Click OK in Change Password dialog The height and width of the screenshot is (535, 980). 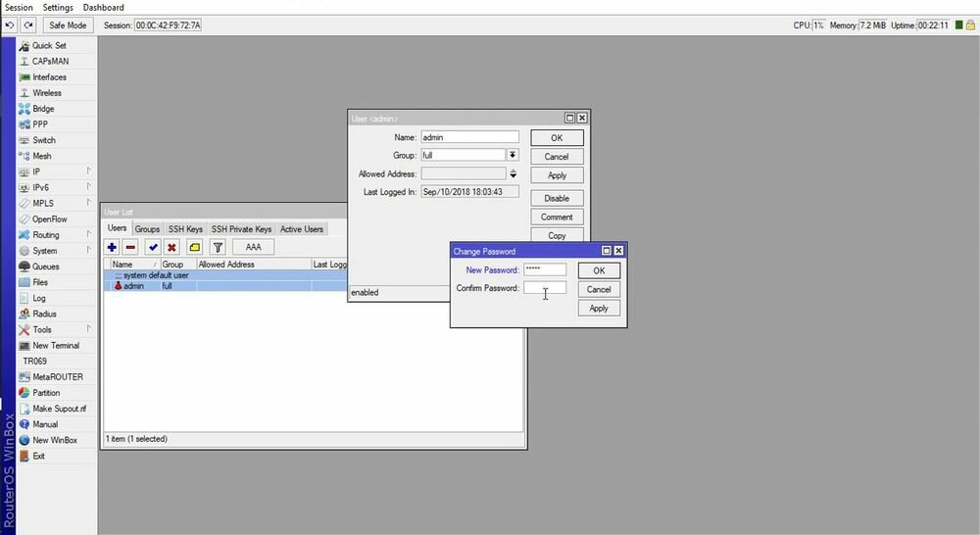599,270
